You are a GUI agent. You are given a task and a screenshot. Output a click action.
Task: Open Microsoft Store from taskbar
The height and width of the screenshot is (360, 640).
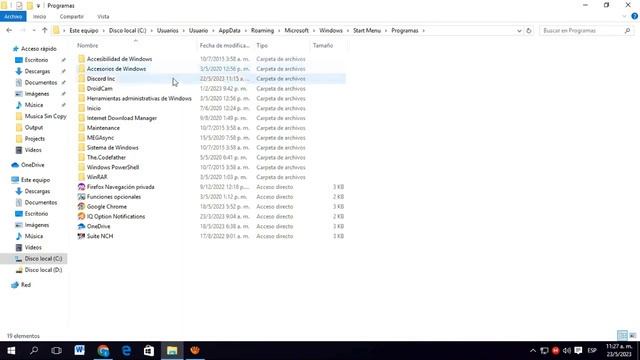149,351
